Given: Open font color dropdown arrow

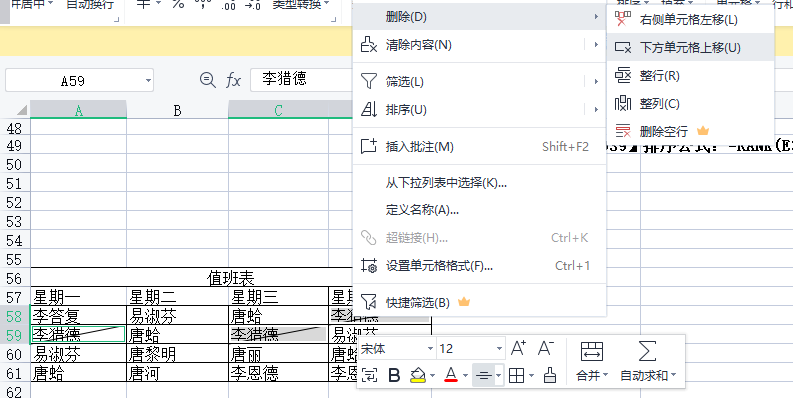Looking at the screenshot, I should coord(465,376).
